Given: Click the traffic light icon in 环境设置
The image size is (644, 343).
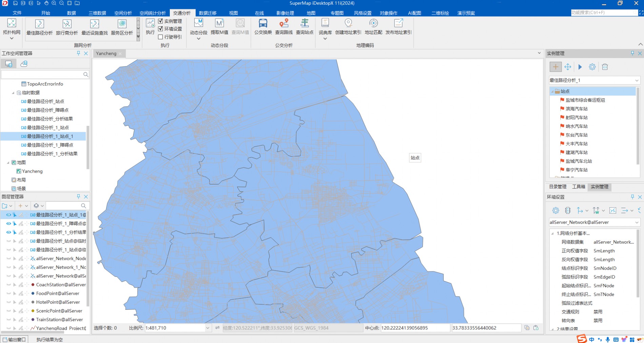Looking at the screenshot, I should click(568, 210).
